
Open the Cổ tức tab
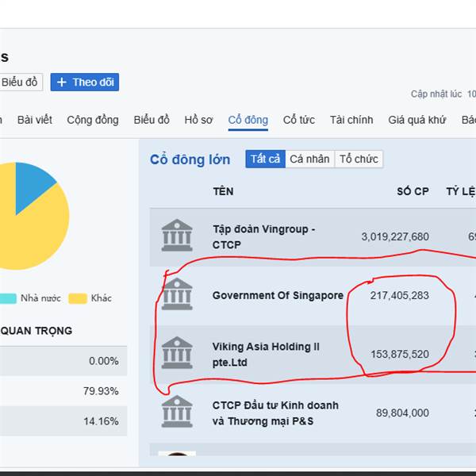(299, 120)
